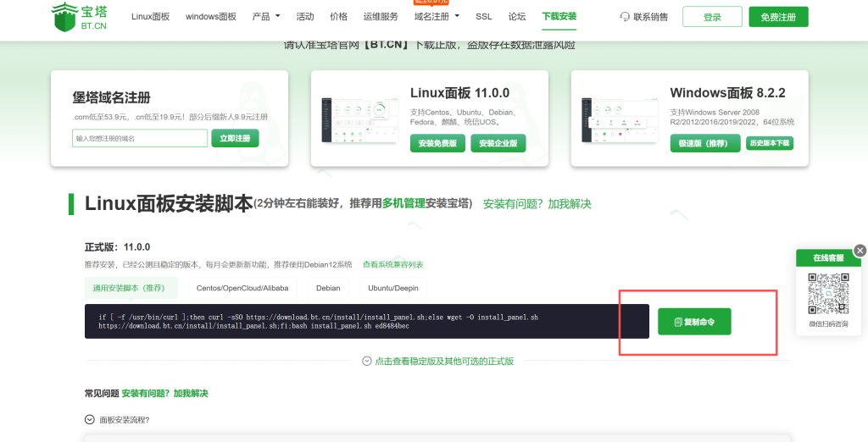This screenshot has width=868, height=442.
Task: Click the Linux面板 dashboard preview thumbnail
Action: point(360,119)
